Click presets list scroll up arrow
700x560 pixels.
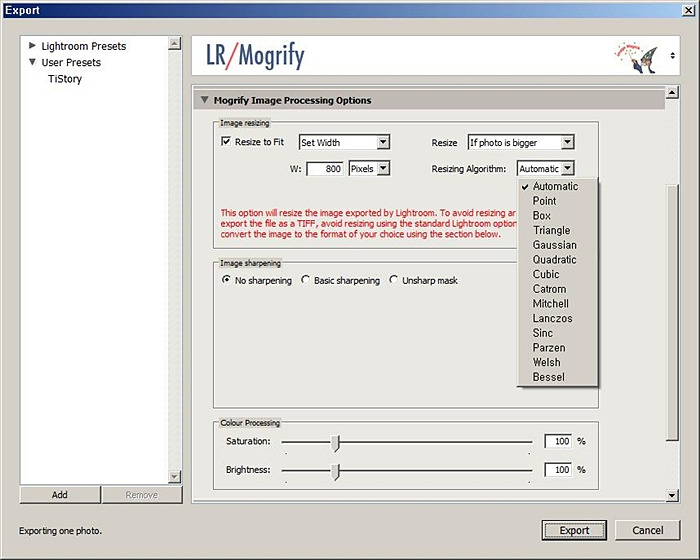click(x=175, y=43)
